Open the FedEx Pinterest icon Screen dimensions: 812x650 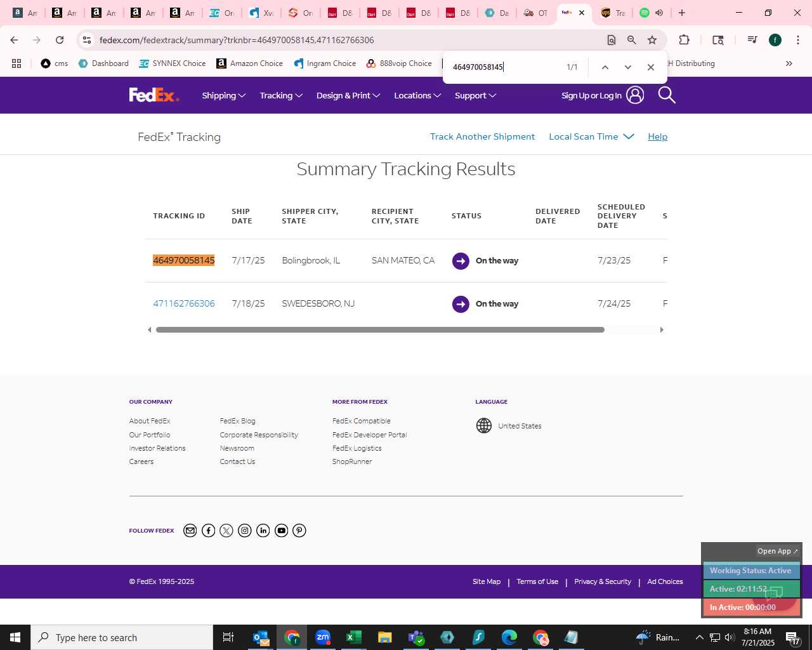[x=299, y=531]
